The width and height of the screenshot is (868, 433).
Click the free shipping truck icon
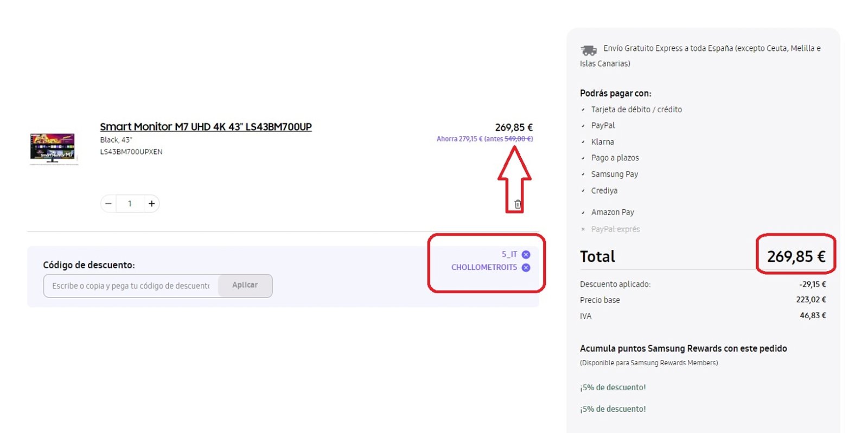[589, 50]
